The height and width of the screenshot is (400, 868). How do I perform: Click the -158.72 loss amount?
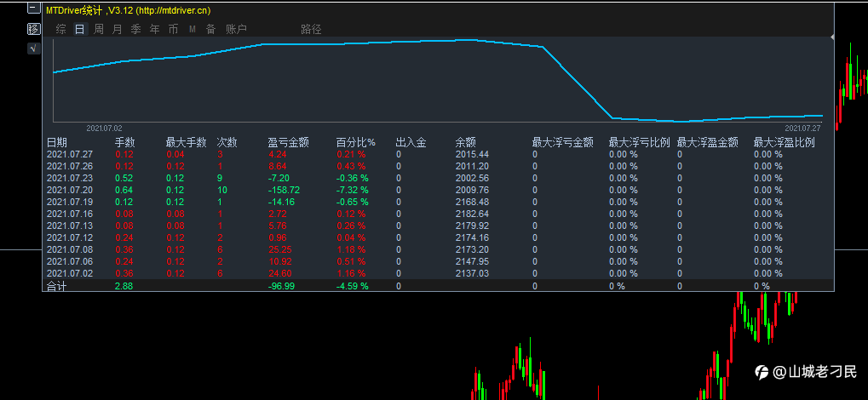click(284, 190)
